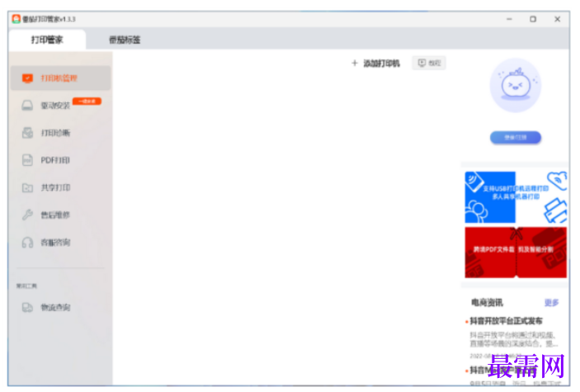Minimize the print manager window

click(x=509, y=19)
